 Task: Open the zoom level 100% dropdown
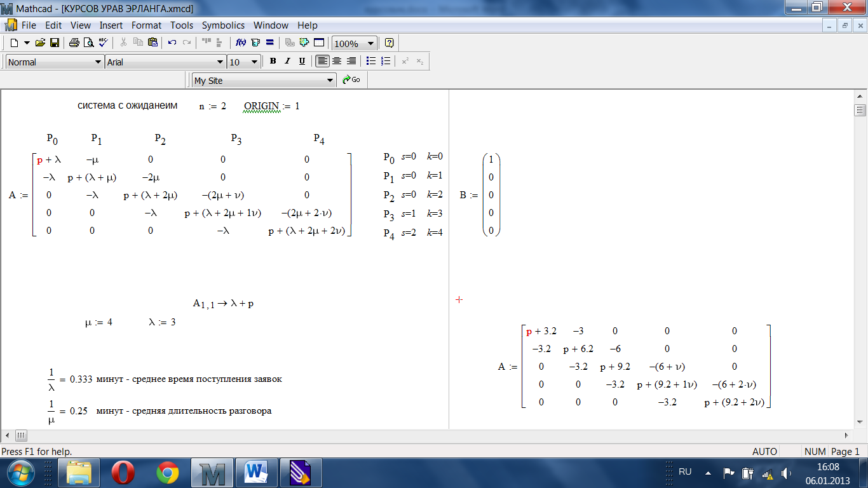coord(371,44)
